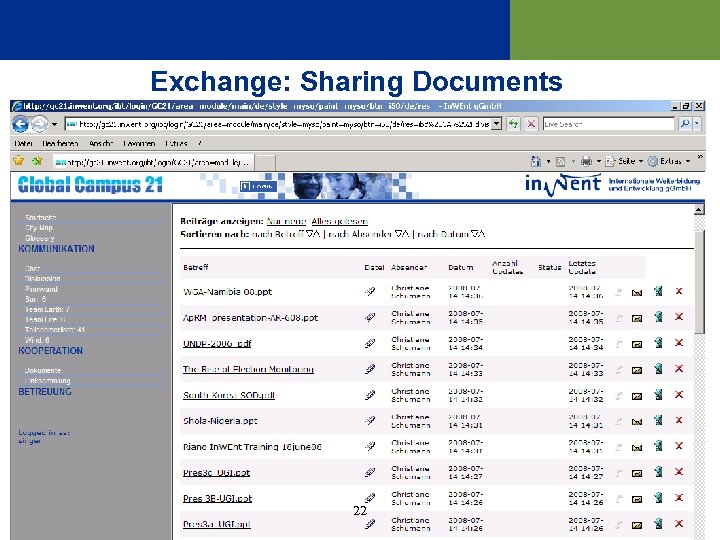Click the envelope icon in Pres3c_UGI.ppt row

point(637,473)
